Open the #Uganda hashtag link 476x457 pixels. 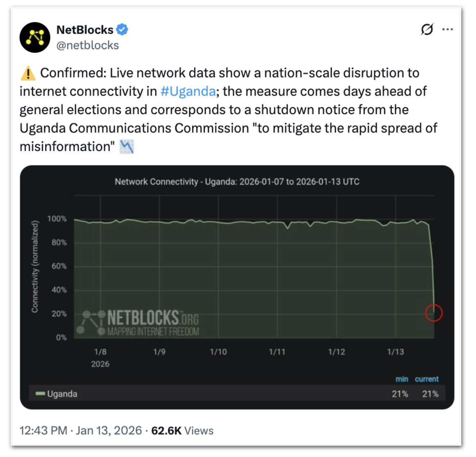[x=188, y=91]
